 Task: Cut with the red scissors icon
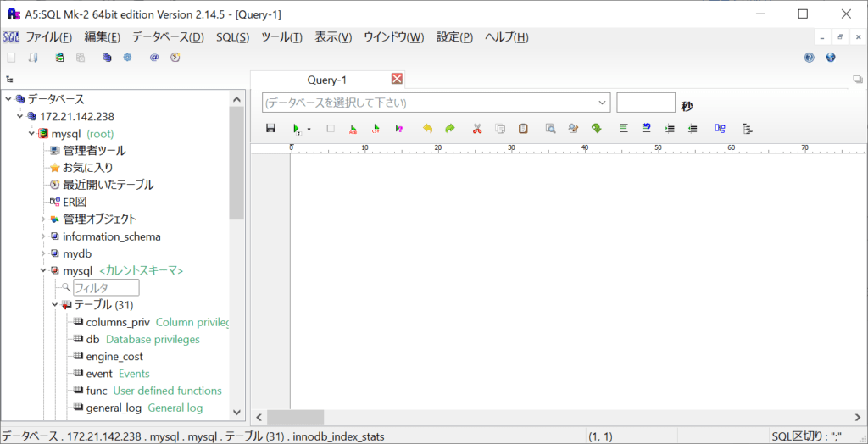[x=477, y=129]
